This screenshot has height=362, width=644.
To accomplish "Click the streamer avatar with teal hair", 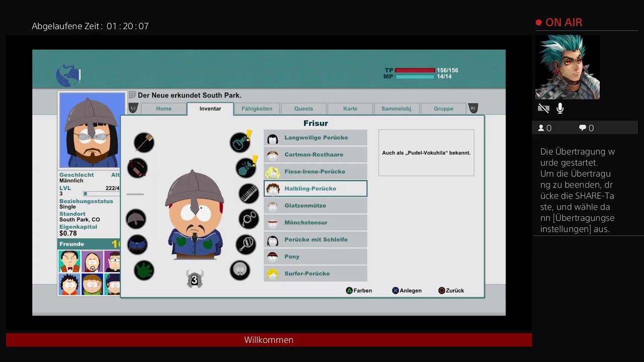I will click(567, 67).
